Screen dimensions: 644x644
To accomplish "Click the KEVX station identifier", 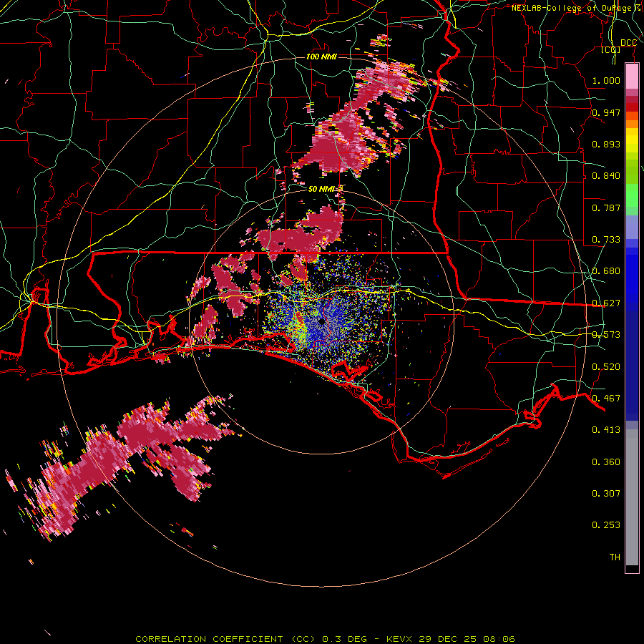I will pos(401,639).
